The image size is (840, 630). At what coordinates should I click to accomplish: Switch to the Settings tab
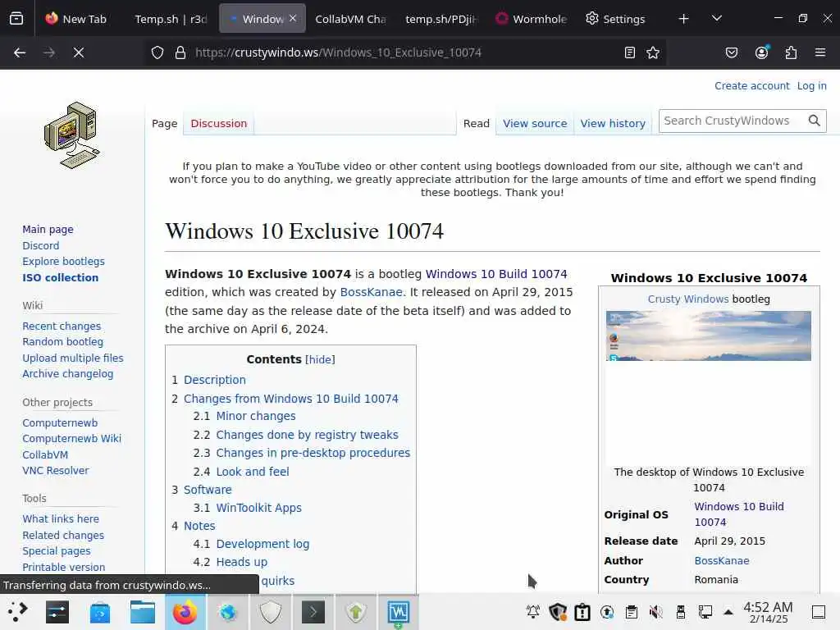pos(616,19)
